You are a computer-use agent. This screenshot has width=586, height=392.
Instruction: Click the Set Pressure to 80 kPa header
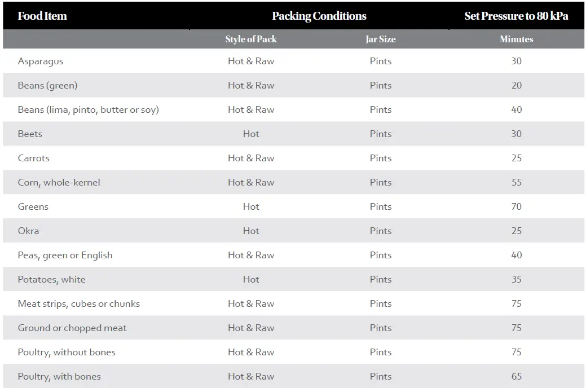point(516,16)
